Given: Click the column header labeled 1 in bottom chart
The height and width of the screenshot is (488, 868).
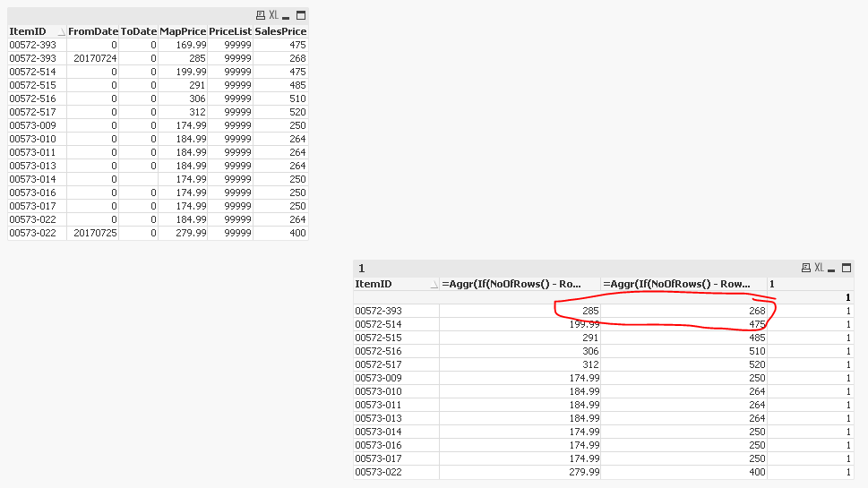Looking at the screenshot, I should coord(811,284).
